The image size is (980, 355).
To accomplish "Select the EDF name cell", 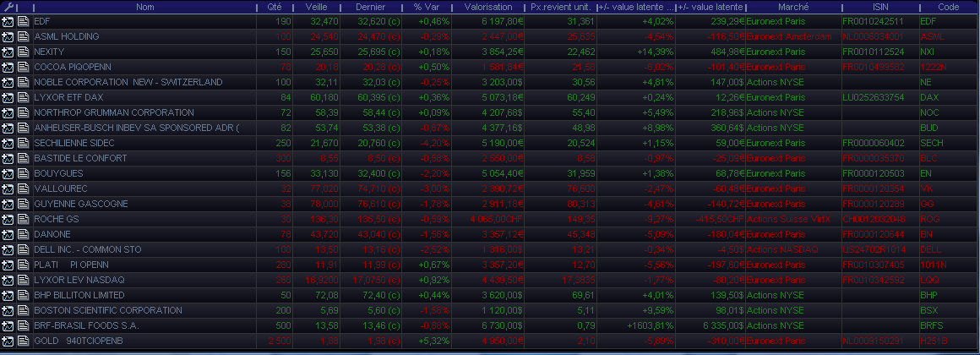I will [145, 21].
